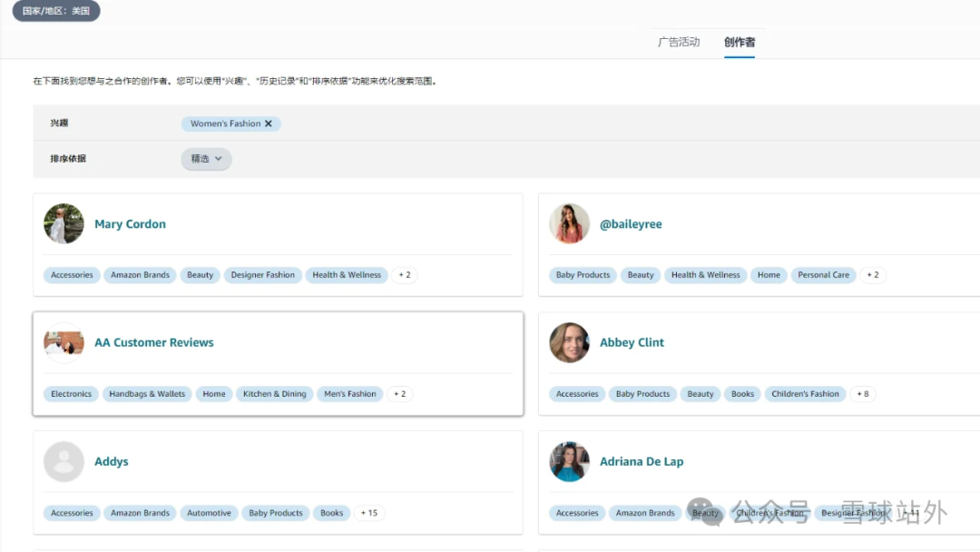The image size is (980, 552).
Task: Click Handbags & Wallets tag chip
Action: (147, 394)
